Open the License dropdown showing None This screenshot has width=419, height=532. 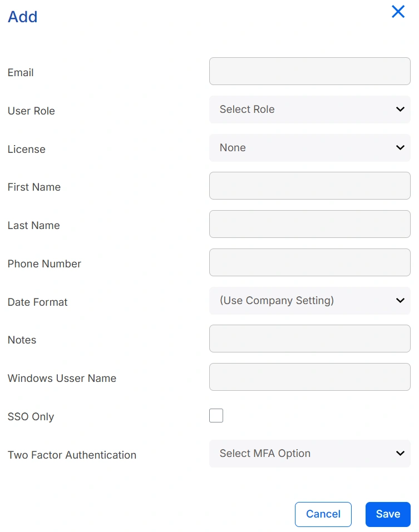310,147
